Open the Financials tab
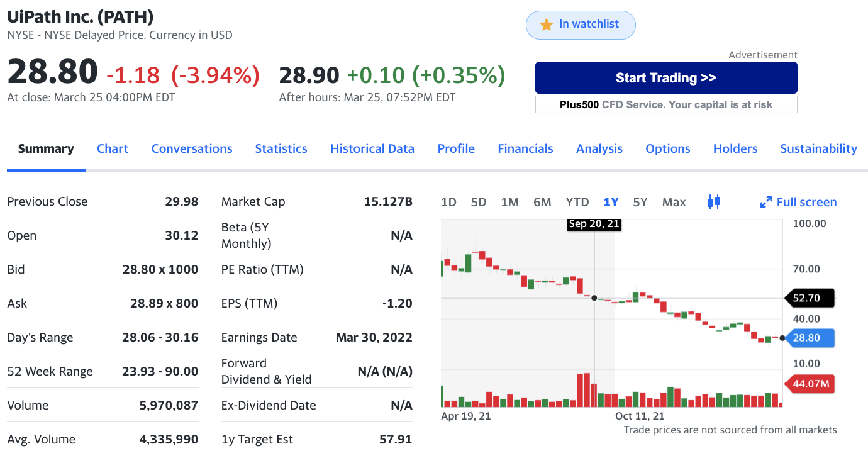The image size is (868, 468). pos(525,149)
